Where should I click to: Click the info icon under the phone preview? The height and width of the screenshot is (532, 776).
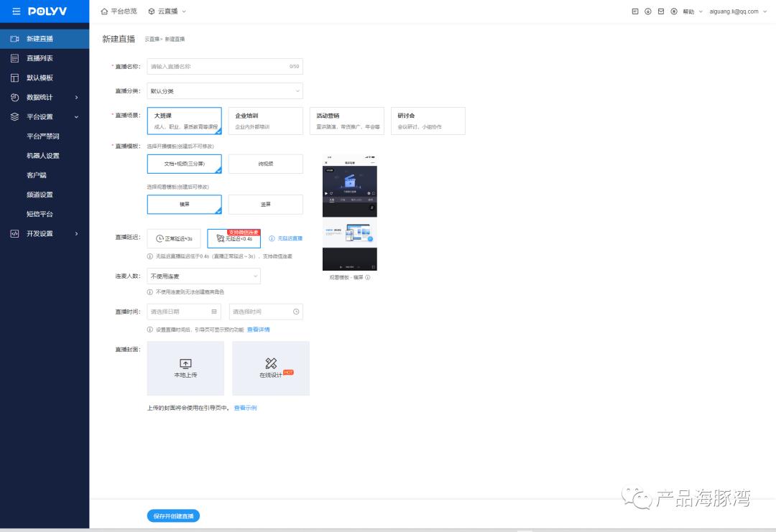(x=368, y=277)
